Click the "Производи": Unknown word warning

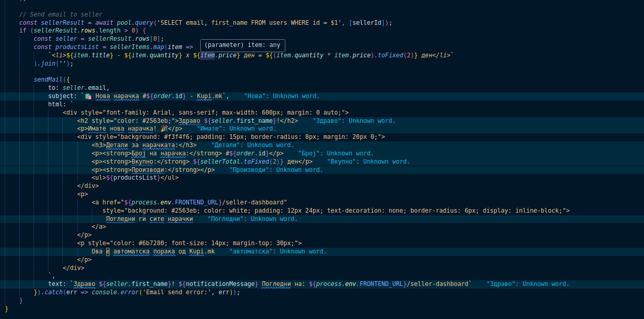[276, 170]
